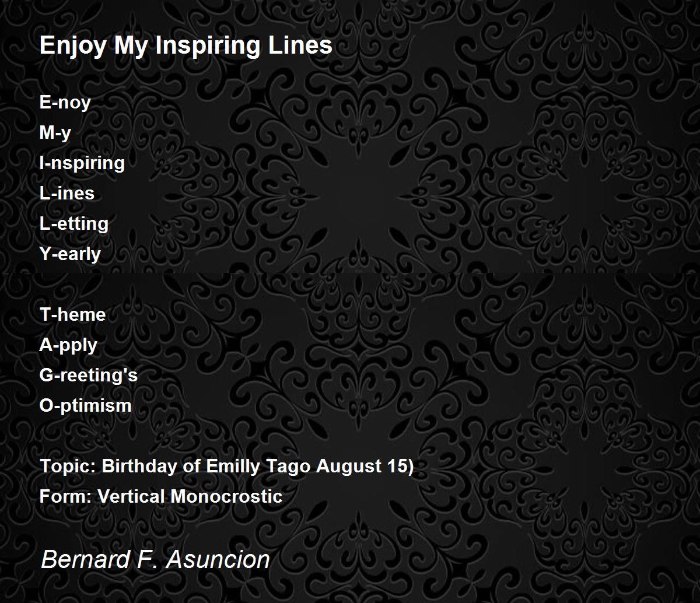This screenshot has width=700, height=603.
Task: Select the line E-noy
Action: 65,103
